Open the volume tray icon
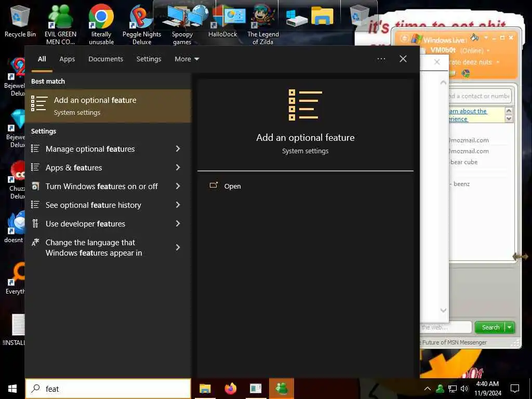Screen dimensions: 532x399 [x=464, y=389]
